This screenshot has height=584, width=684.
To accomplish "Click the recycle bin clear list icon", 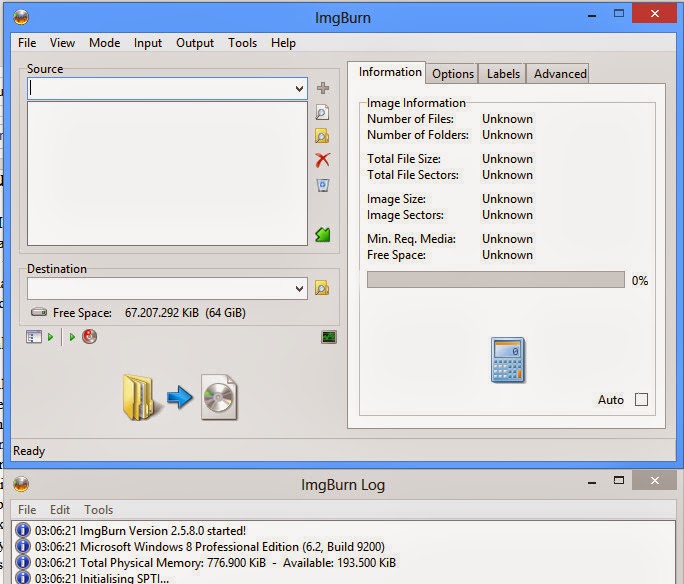I will (323, 185).
